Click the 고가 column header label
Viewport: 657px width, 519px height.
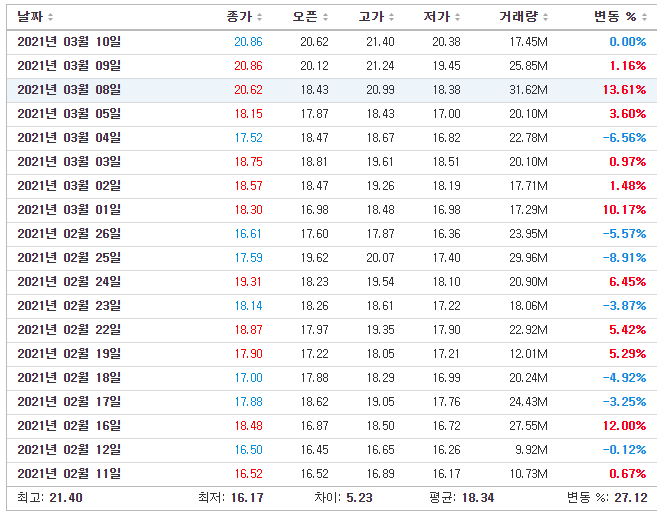pyautogui.click(x=372, y=17)
